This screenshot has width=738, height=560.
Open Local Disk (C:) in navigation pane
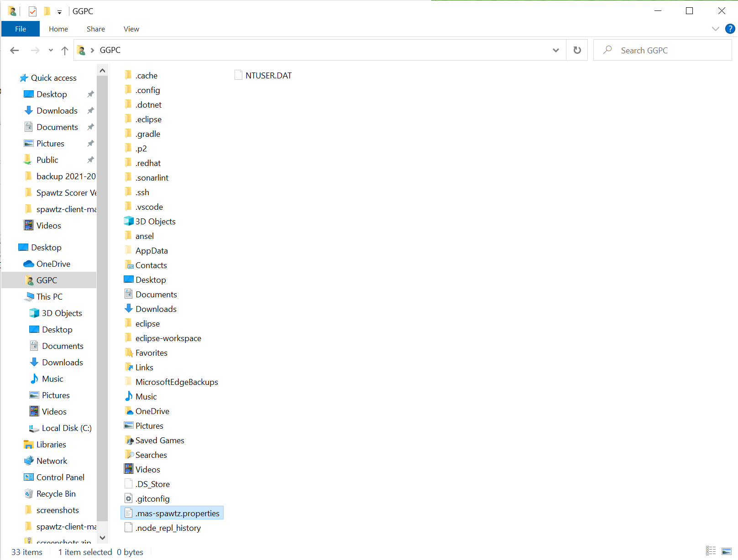click(x=67, y=428)
